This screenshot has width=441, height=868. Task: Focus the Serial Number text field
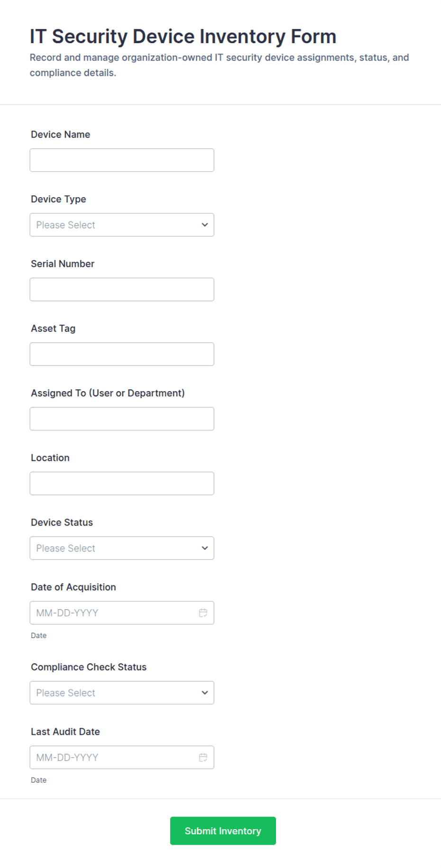[x=122, y=289]
